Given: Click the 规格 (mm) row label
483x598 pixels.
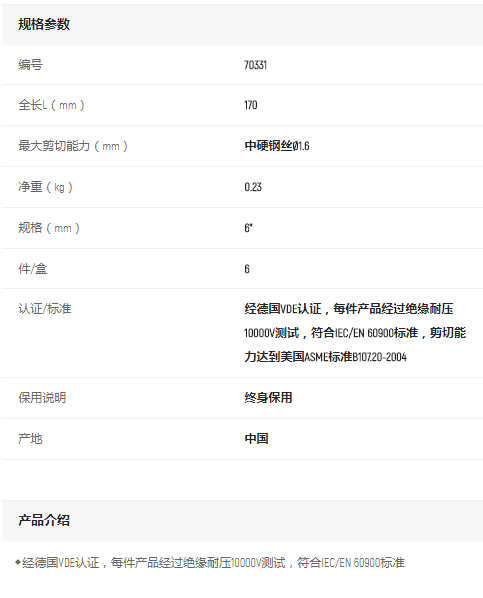Looking at the screenshot, I should click(48, 228).
